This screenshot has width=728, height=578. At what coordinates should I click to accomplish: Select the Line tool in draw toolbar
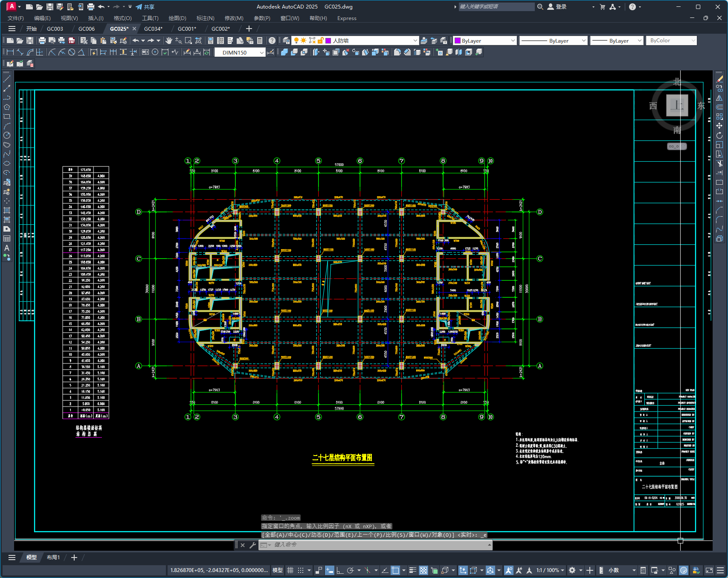(x=7, y=79)
